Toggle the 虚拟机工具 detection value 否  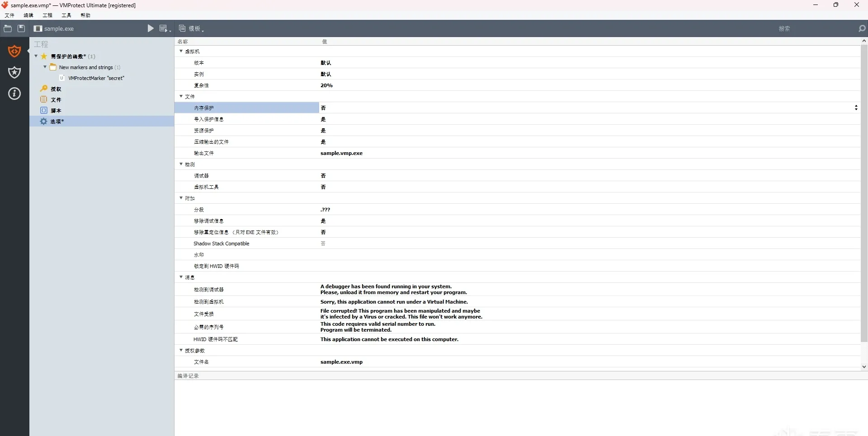coord(323,187)
